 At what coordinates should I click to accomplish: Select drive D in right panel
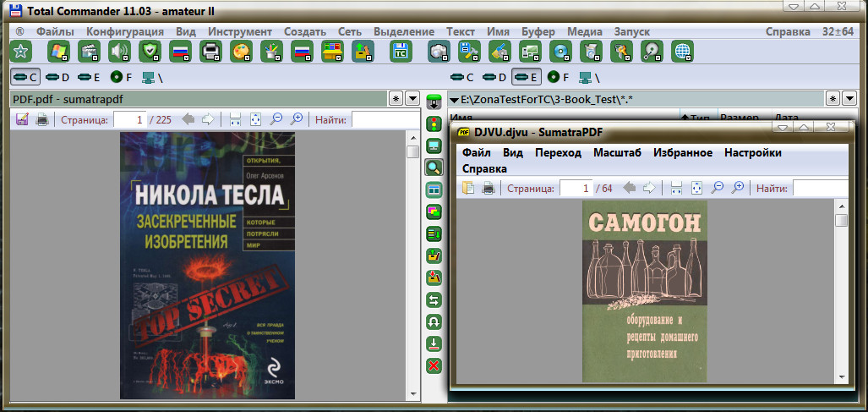pyautogui.click(x=494, y=78)
